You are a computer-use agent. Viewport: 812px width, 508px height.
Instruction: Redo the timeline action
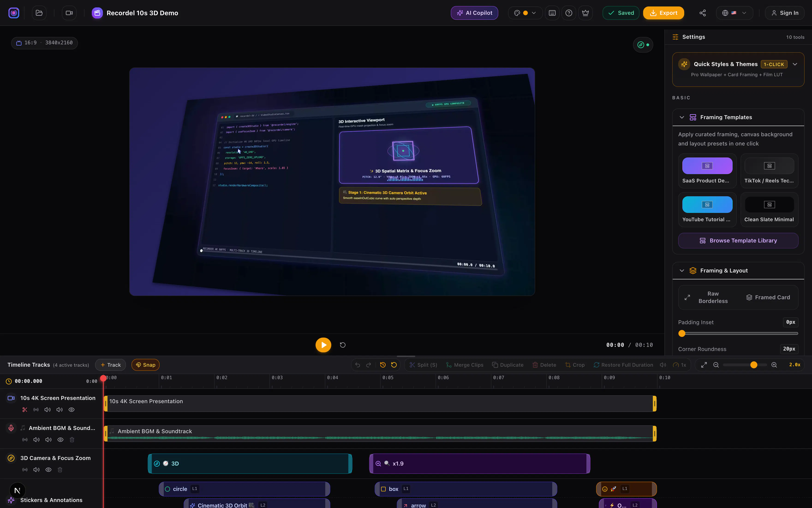point(368,365)
